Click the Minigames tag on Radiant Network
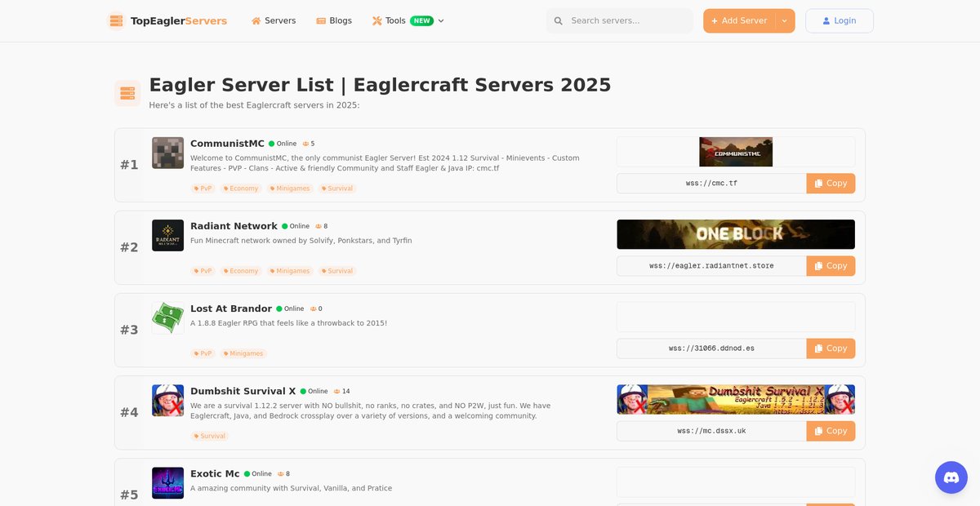The height and width of the screenshot is (506, 980). point(290,271)
